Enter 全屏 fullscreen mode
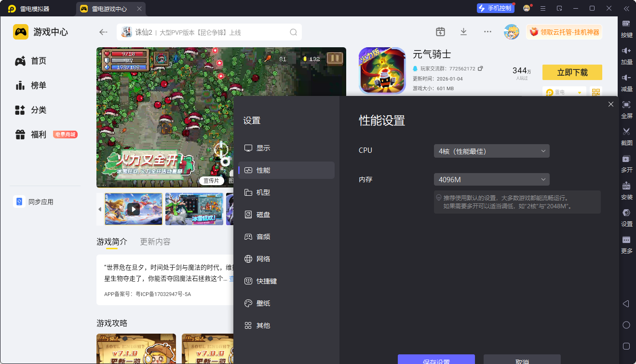 click(626, 109)
